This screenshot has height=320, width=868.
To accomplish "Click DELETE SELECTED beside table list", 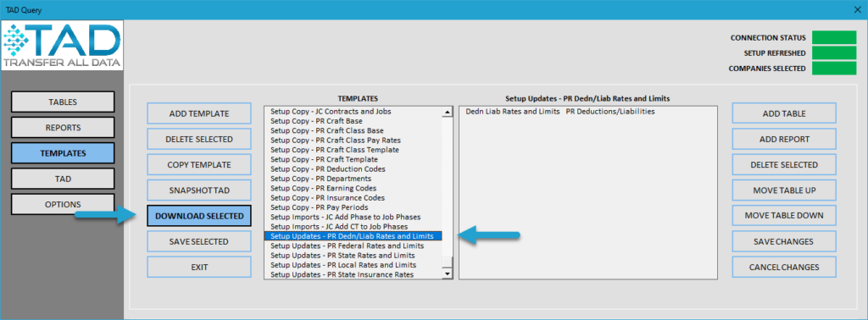I will tap(784, 165).
